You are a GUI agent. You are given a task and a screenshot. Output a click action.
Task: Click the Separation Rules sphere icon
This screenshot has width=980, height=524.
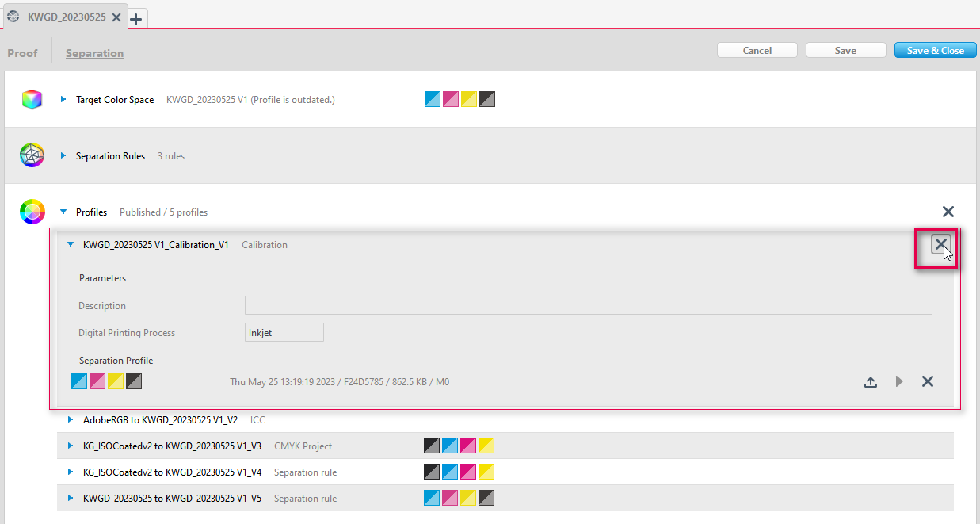point(32,155)
